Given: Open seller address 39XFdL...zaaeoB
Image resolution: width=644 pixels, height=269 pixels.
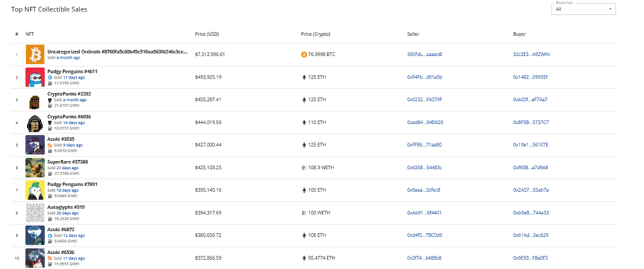Looking at the screenshot, I should (424, 54).
